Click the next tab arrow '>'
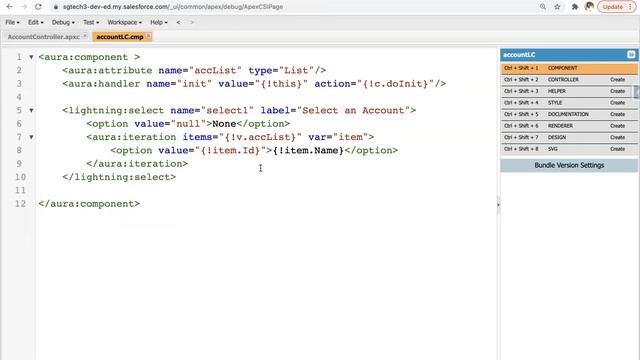The height and width of the screenshot is (360, 640). pos(192,22)
